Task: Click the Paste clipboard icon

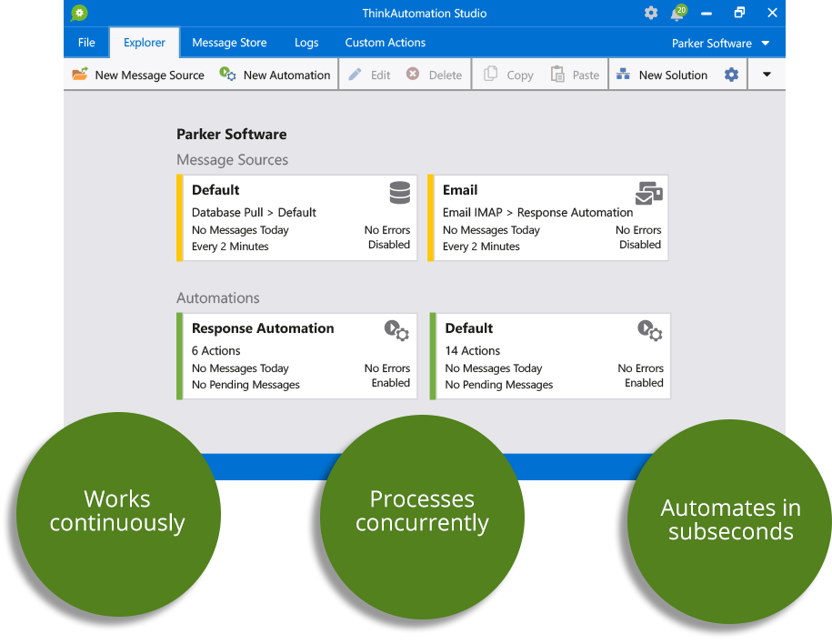Action: point(557,74)
